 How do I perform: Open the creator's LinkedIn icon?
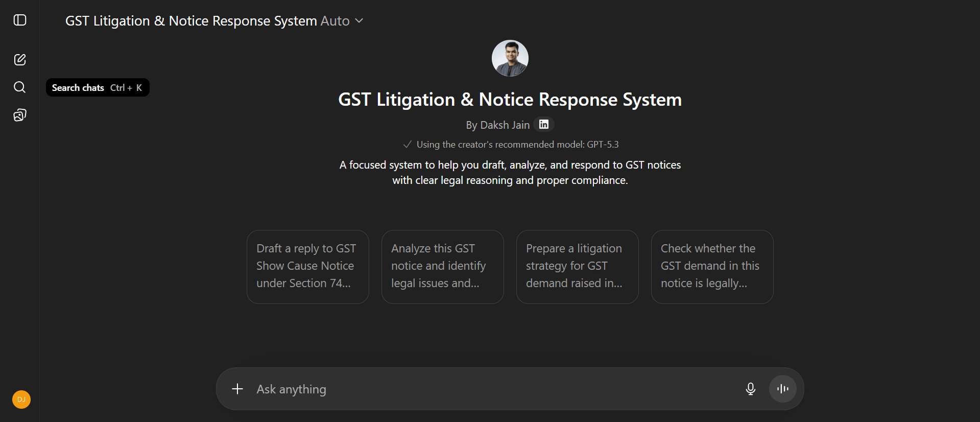pyautogui.click(x=544, y=124)
